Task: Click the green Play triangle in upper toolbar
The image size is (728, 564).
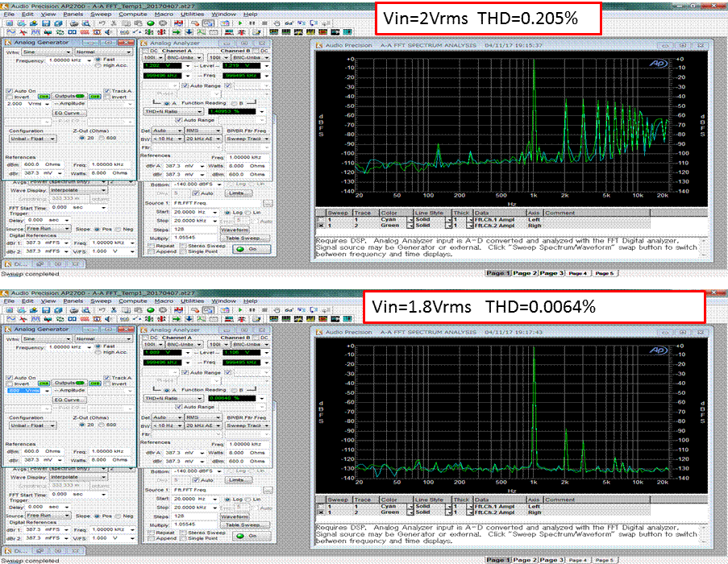Action: click(240, 23)
